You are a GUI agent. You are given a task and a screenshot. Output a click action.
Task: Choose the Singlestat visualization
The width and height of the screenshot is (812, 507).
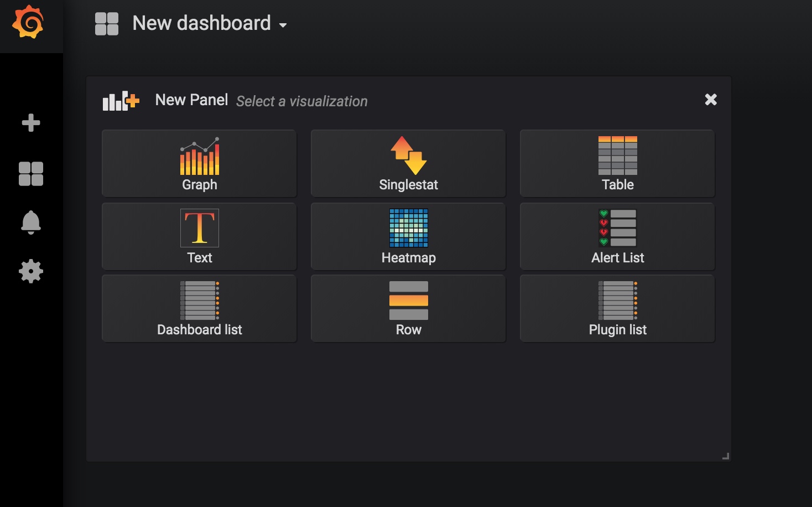(408, 163)
